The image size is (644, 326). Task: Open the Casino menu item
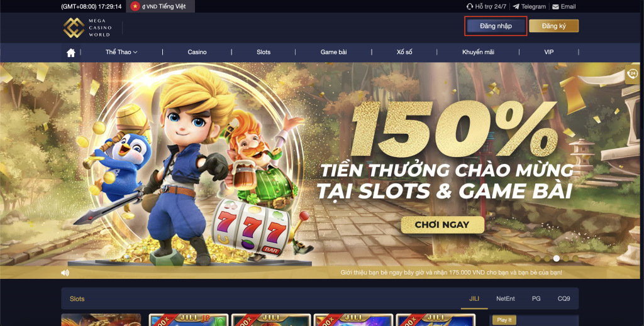197,52
